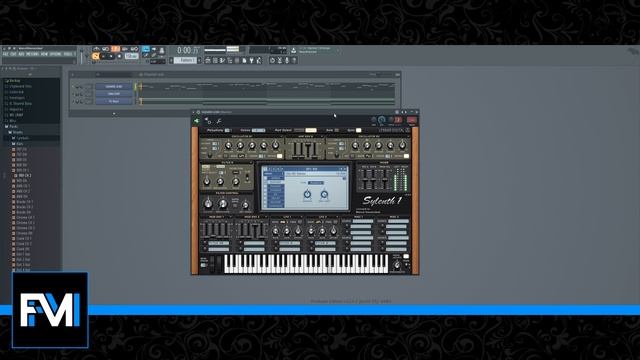Screen dimensions: 640x360
Task: Open LFO 1 section menu arrow
Action: 302,217
